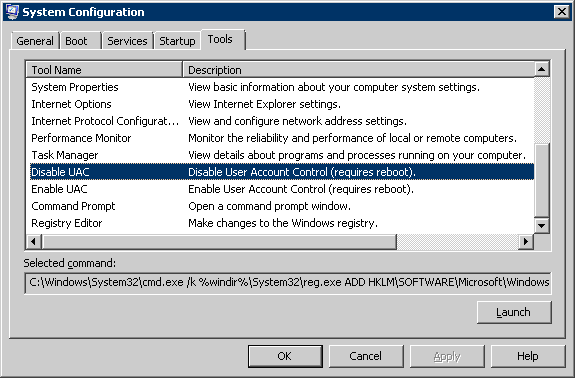Click 'View basic information about your computer' description
The image size is (575, 378).
pos(334,87)
